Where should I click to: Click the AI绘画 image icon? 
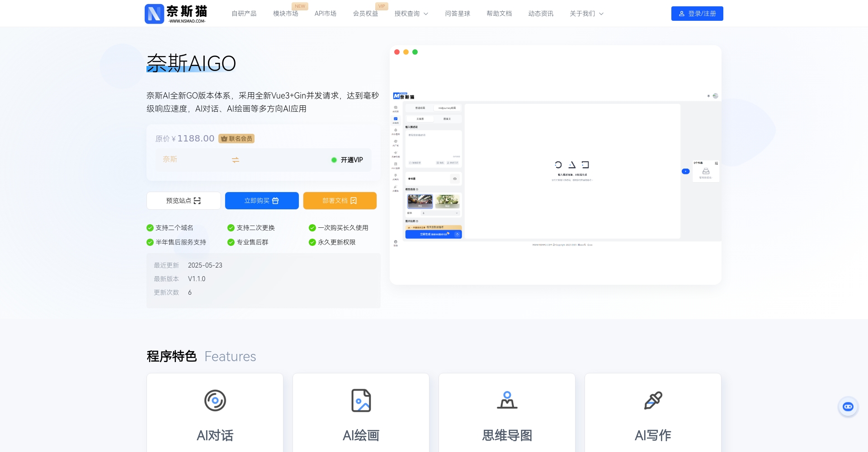click(361, 400)
